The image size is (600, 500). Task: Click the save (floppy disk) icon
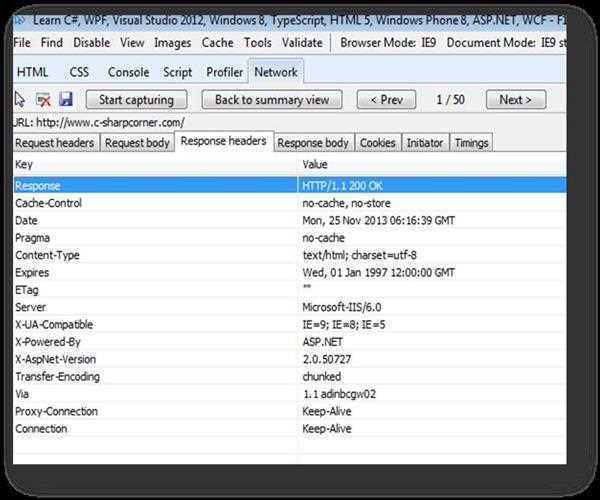coord(66,100)
